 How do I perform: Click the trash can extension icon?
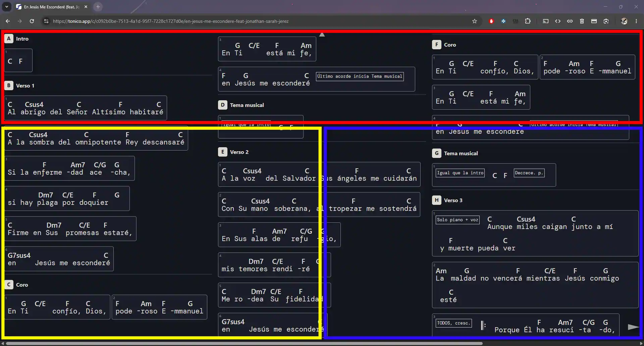click(582, 21)
